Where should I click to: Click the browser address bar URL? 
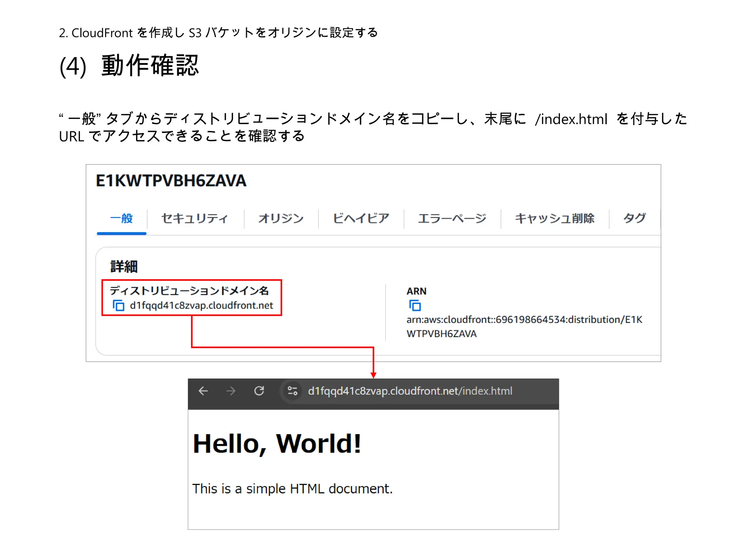coord(410,391)
